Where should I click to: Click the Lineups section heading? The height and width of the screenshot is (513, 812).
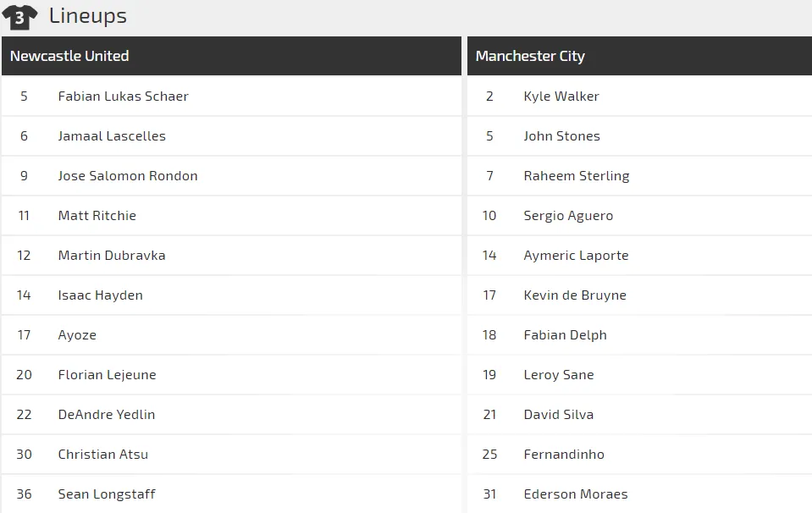tap(87, 16)
